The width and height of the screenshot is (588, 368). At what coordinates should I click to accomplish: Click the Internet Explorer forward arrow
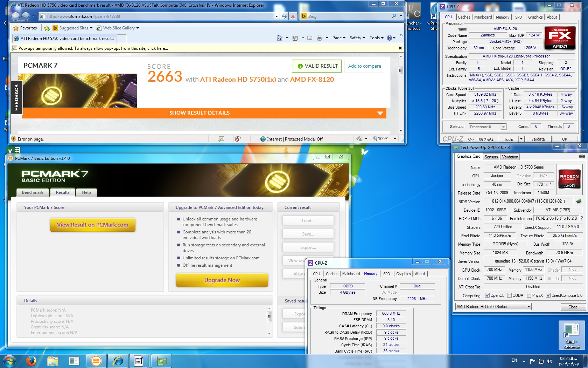coord(26,16)
